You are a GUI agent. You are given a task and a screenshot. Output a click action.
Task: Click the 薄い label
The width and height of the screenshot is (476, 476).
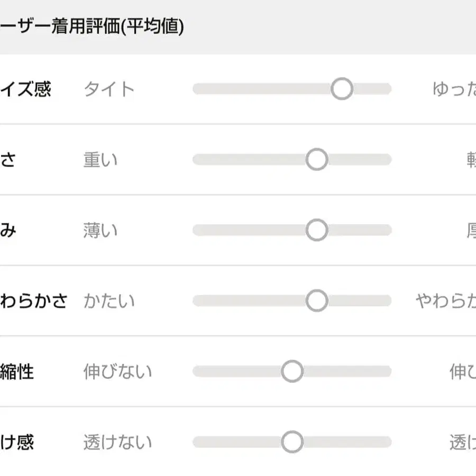(x=100, y=231)
